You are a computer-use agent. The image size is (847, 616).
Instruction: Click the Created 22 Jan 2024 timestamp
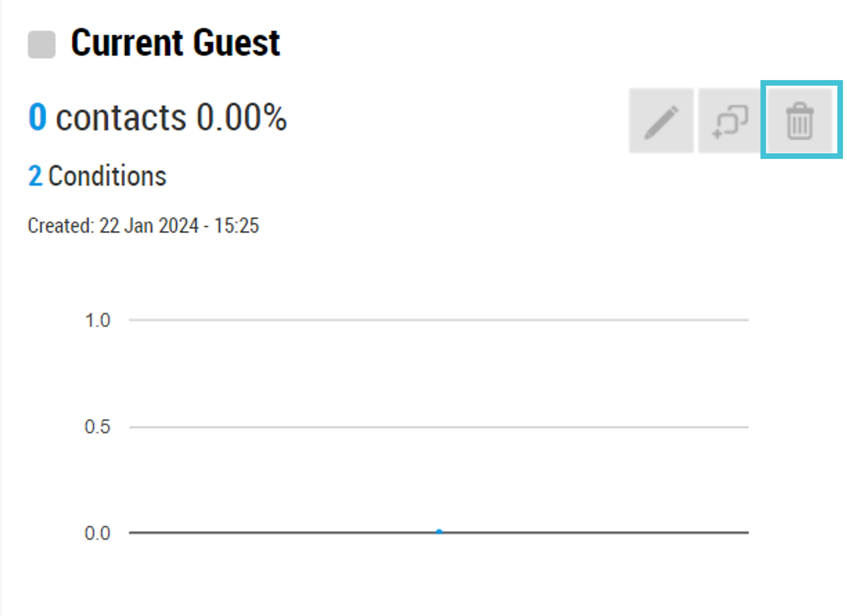[x=143, y=225]
